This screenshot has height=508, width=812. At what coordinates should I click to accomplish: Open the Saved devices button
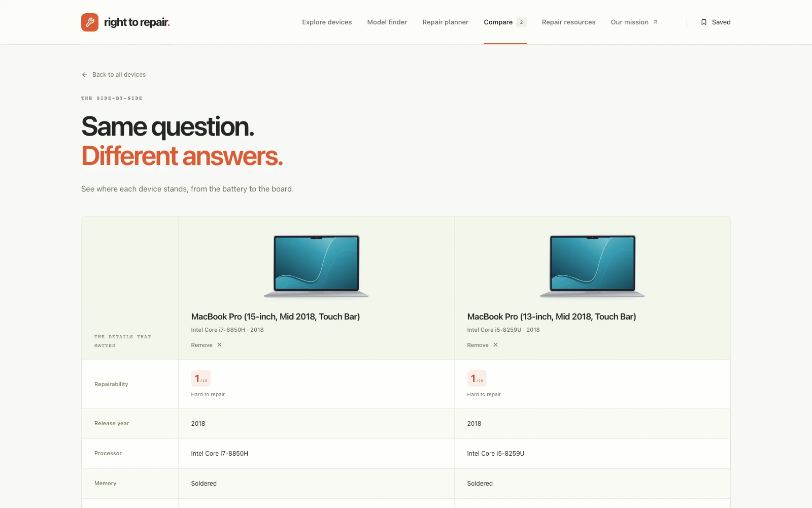click(x=716, y=22)
